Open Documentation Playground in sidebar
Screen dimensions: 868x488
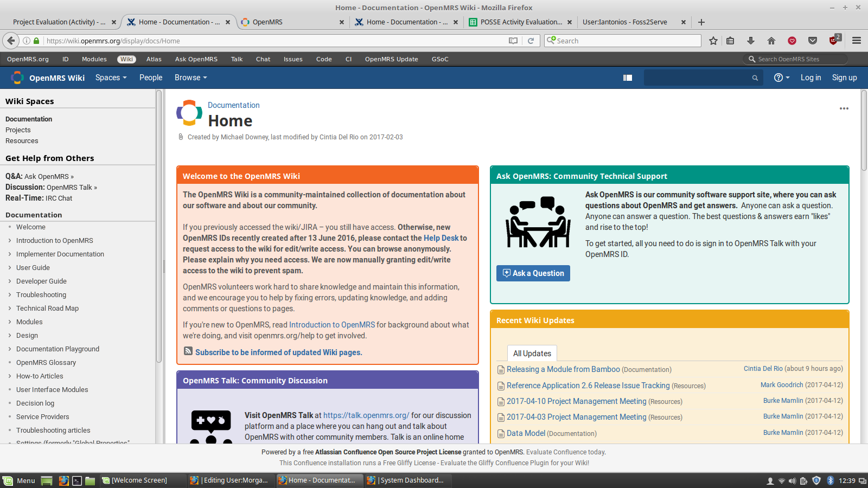pos(58,349)
